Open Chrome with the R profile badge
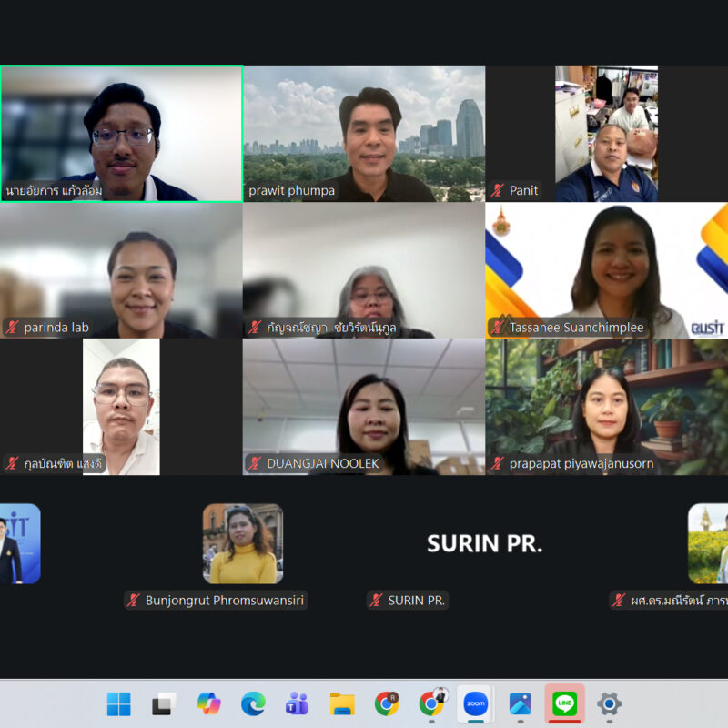Image resolution: width=728 pixels, height=728 pixels. point(387,703)
